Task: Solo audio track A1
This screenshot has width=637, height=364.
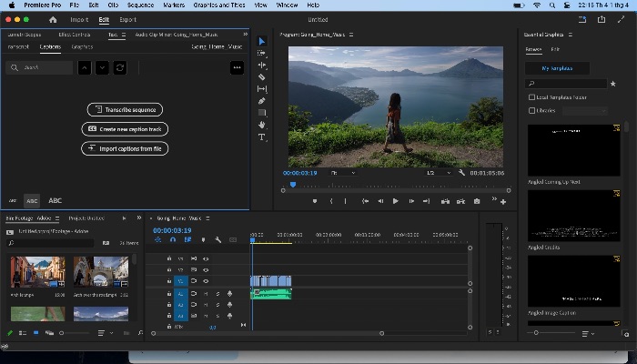Action: (217, 293)
